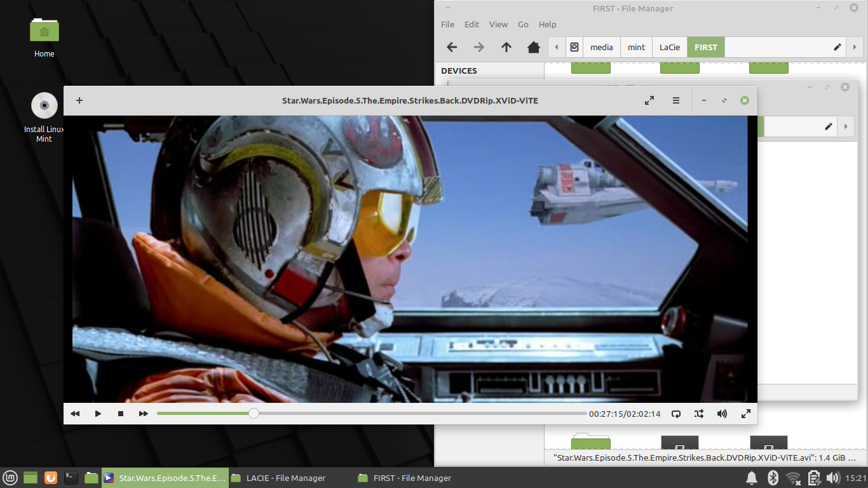Viewport: 868px width, 488px height.
Task: Open the player volume control
Action: pos(722,414)
